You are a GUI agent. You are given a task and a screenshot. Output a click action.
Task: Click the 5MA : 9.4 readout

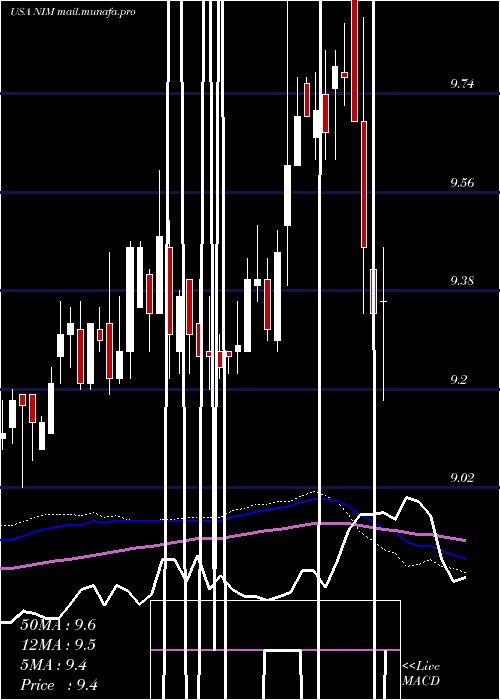coord(54,665)
